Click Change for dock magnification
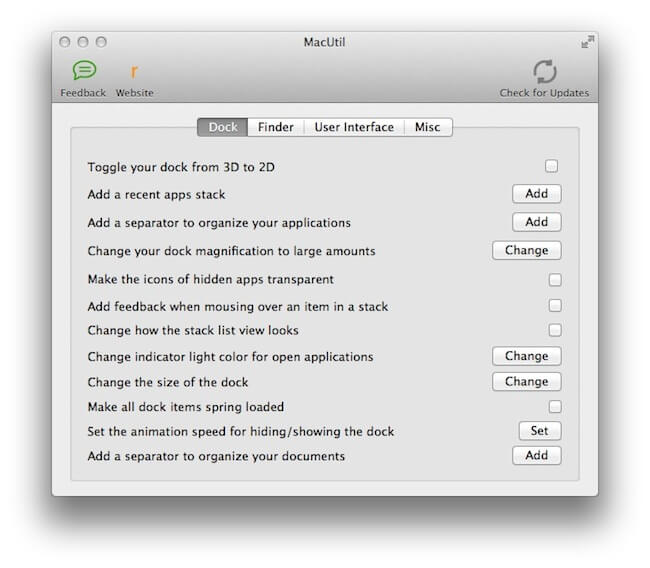This screenshot has height=568, width=650. click(x=527, y=250)
